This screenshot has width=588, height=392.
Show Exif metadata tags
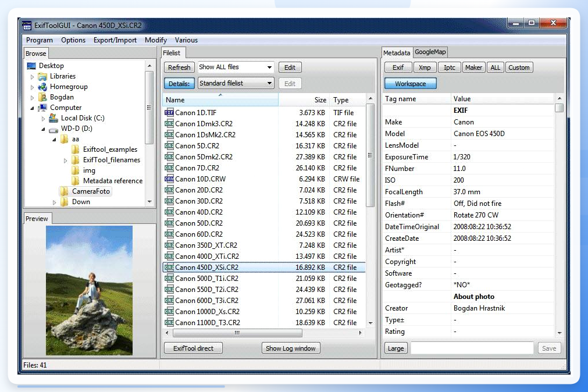tap(398, 67)
